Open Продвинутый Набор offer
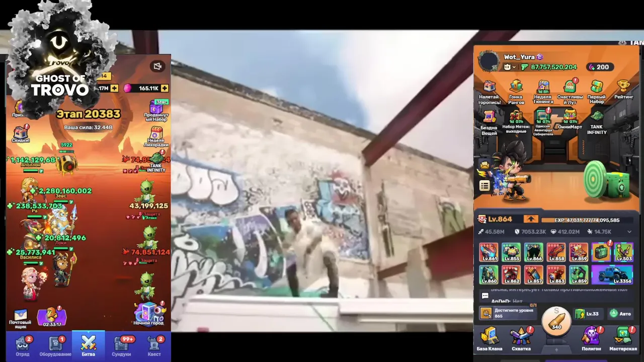 coord(156,112)
